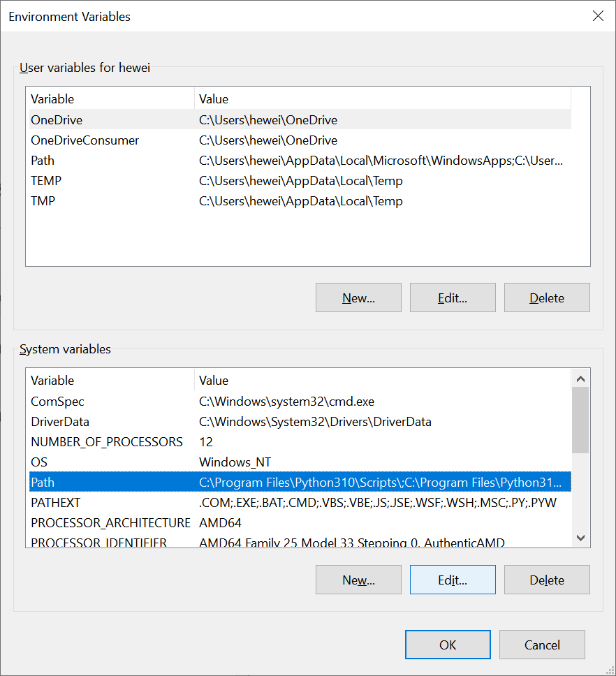Close the Environment Variables dialog

click(598, 16)
